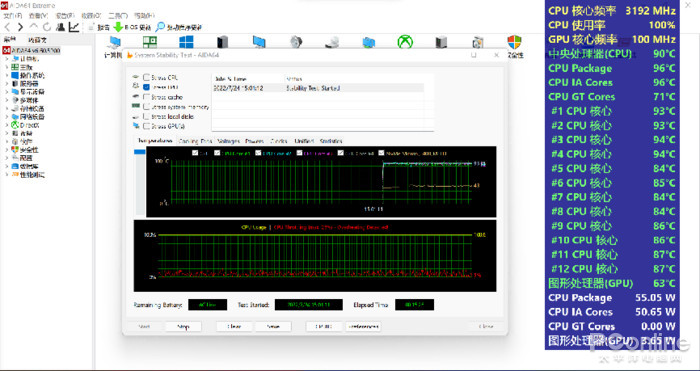The image size is (700, 371).
Task: Select the AIDA64 root node in the tree
Action: (31, 50)
